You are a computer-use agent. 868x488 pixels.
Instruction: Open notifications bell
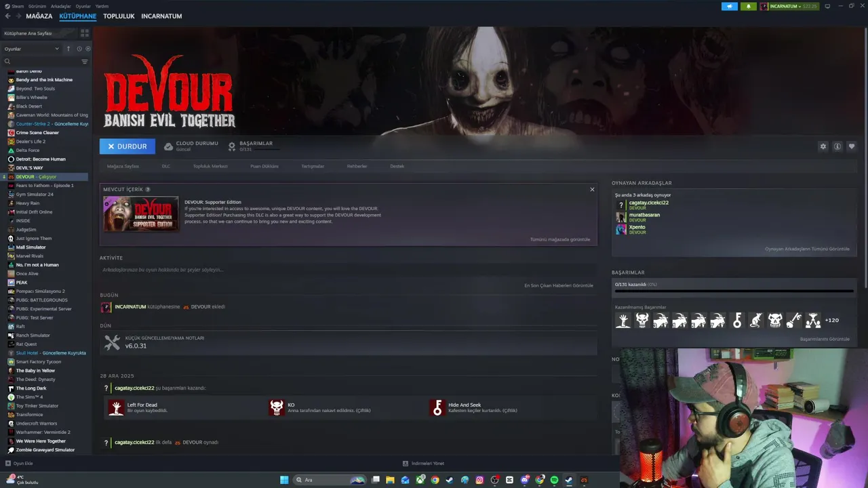tap(749, 6)
